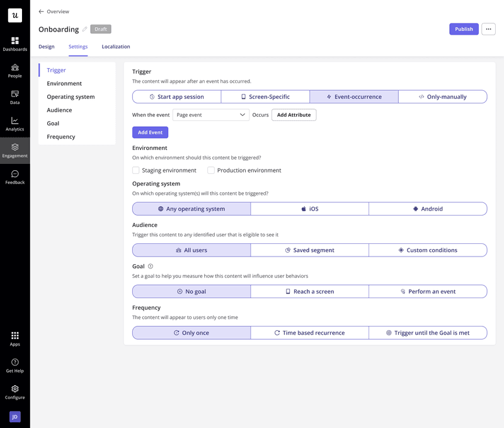This screenshot has width=504, height=428.
Task: Expand the Page event dropdown
Action: pyautogui.click(x=210, y=115)
